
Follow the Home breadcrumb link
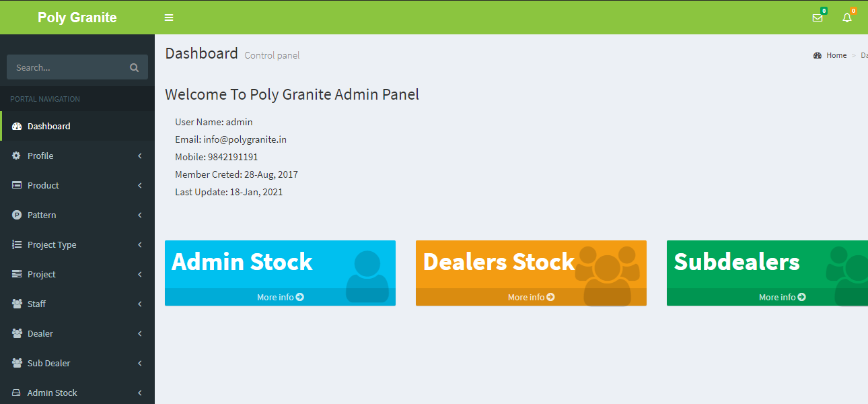click(x=836, y=55)
